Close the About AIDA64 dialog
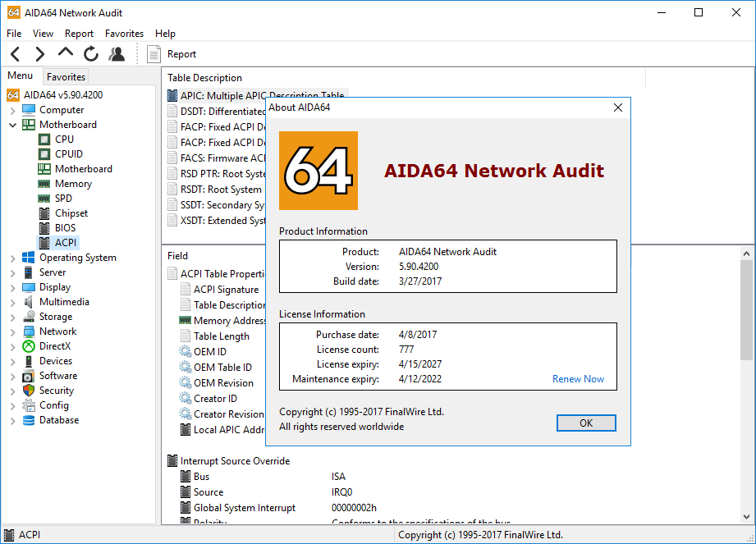Screen dimensions: 756x544 (618, 107)
